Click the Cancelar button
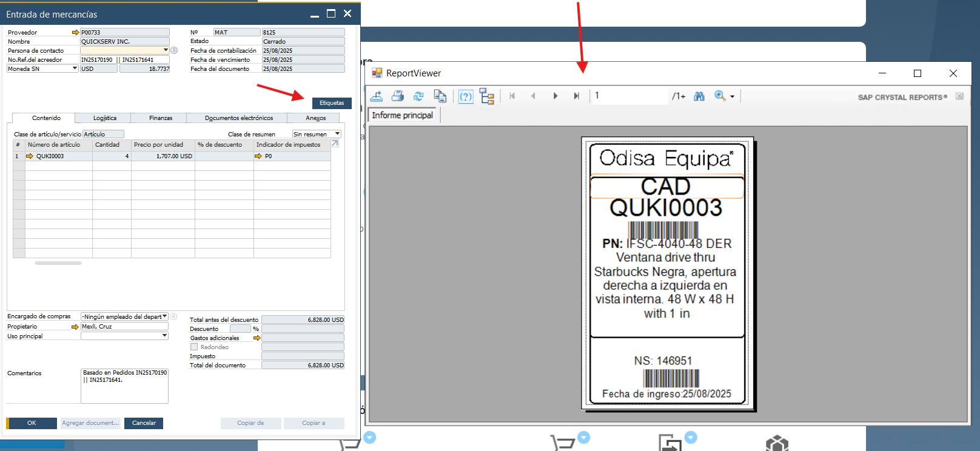The width and height of the screenshot is (980, 451). click(x=144, y=423)
